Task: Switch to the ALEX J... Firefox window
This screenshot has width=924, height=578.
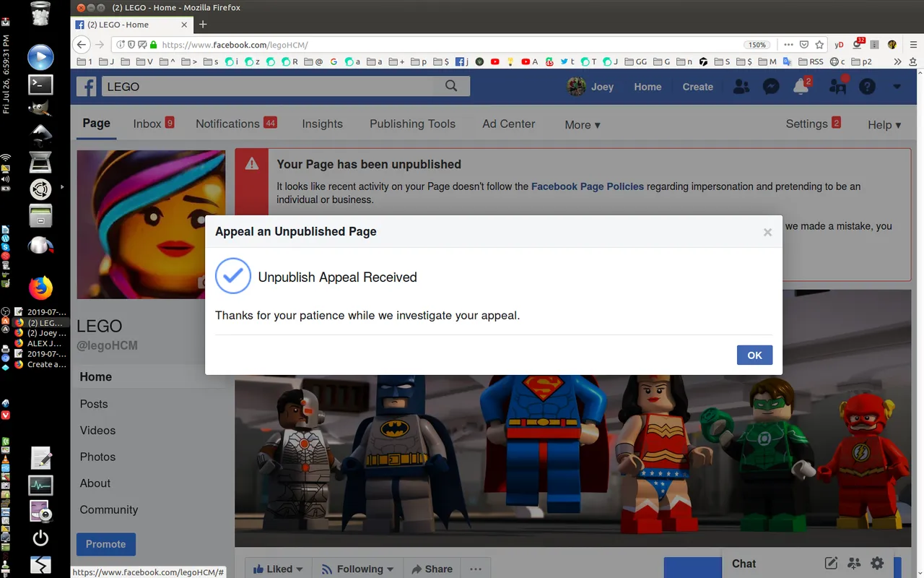Action: coord(41,344)
